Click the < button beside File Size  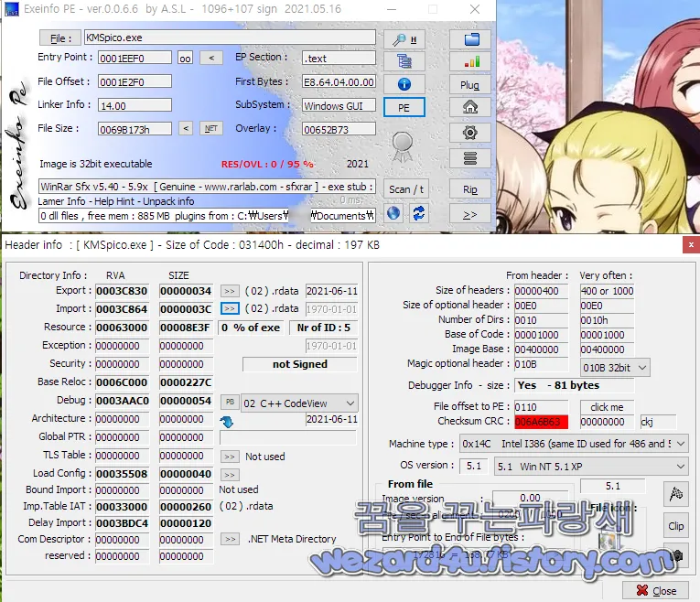186,128
